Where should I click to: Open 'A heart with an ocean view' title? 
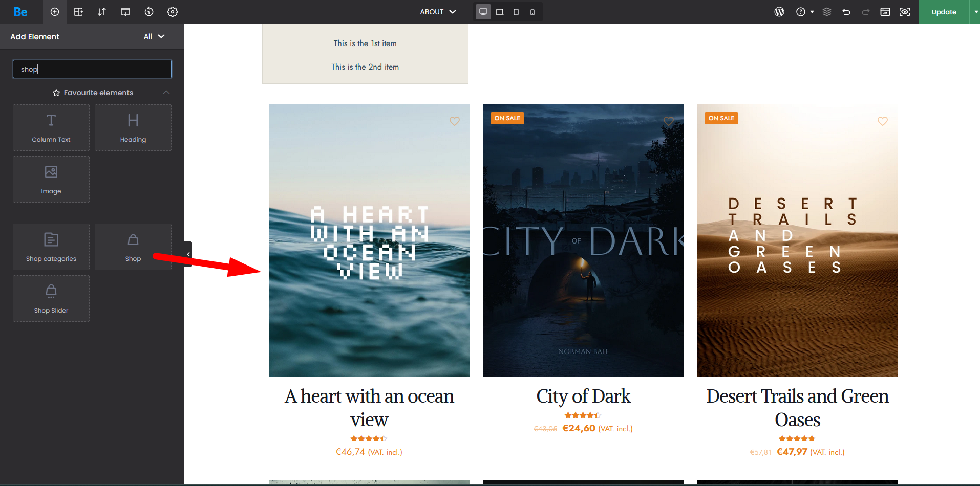pos(369,408)
